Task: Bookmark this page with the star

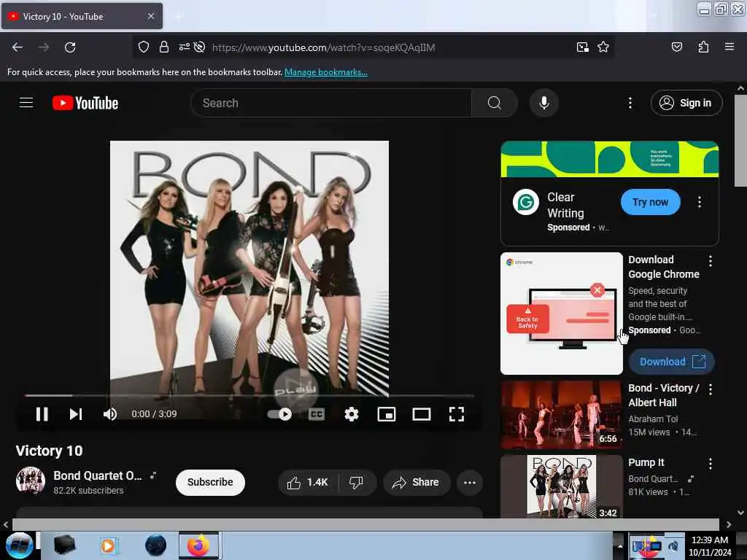Action: 603,47
